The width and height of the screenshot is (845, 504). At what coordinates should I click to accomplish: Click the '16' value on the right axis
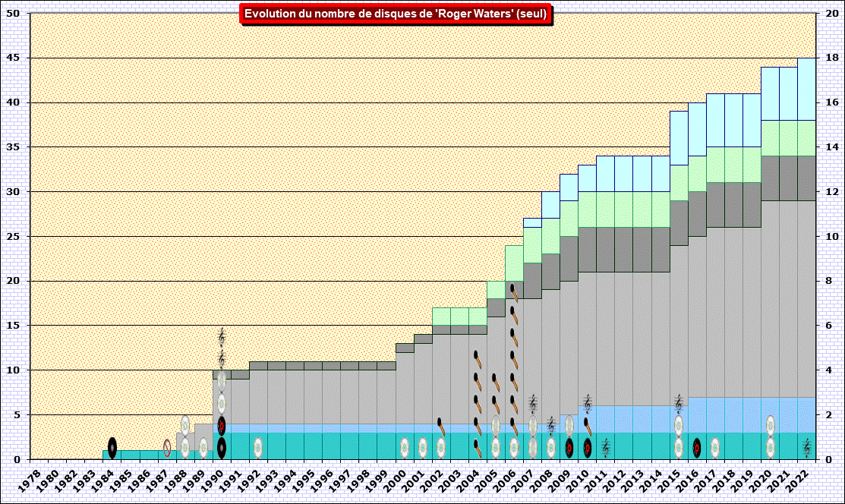click(x=833, y=102)
